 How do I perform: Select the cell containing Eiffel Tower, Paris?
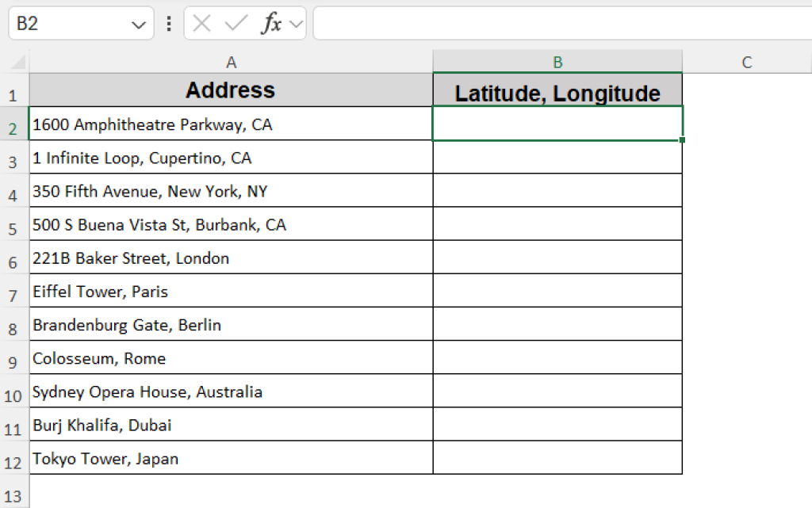[231, 290]
